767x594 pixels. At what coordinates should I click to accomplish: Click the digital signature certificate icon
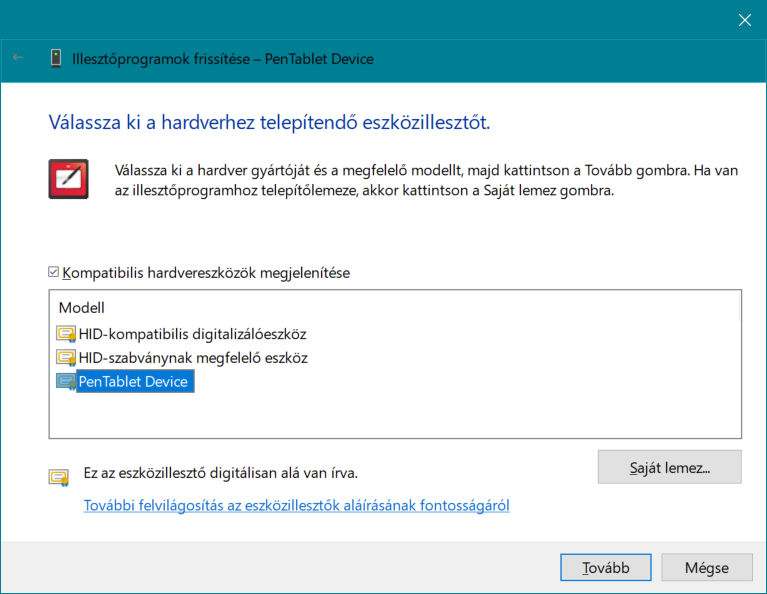tap(59, 477)
